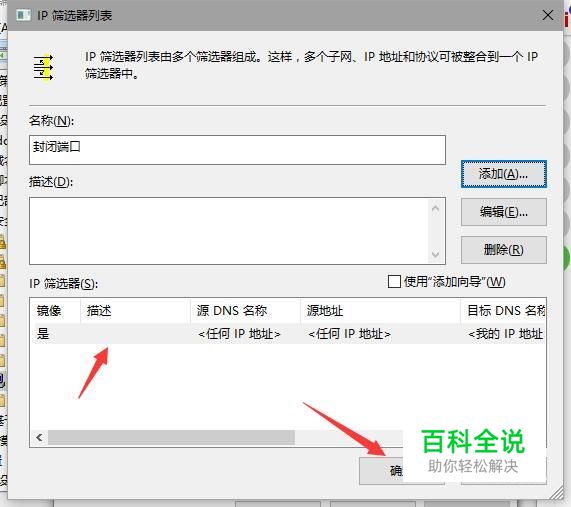Sort by the 源 DNS 名称 column header
Viewport: 571px width, 507px height.
coord(245,311)
